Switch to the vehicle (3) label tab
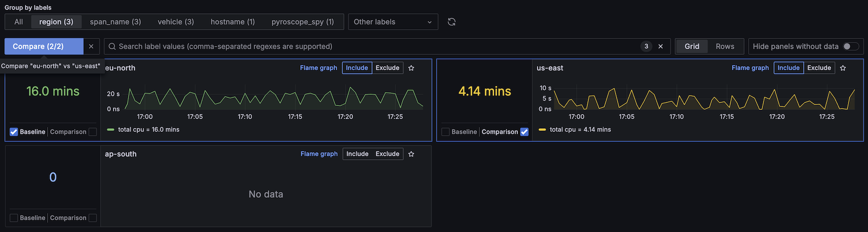Viewport: 868px width, 232px height. [176, 22]
